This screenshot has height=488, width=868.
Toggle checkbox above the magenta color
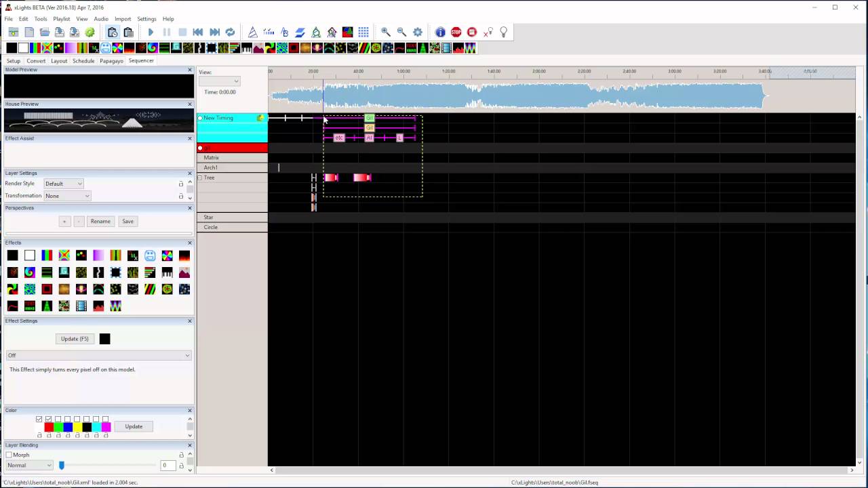coord(106,419)
